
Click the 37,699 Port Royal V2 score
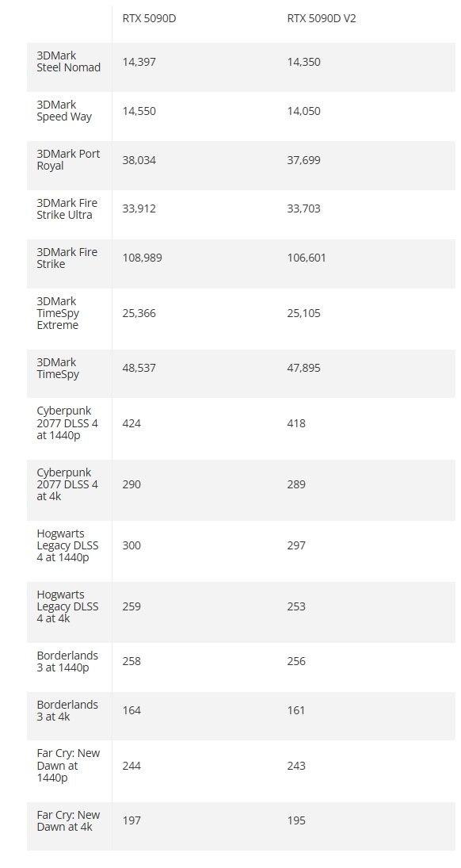pyautogui.click(x=303, y=160)
